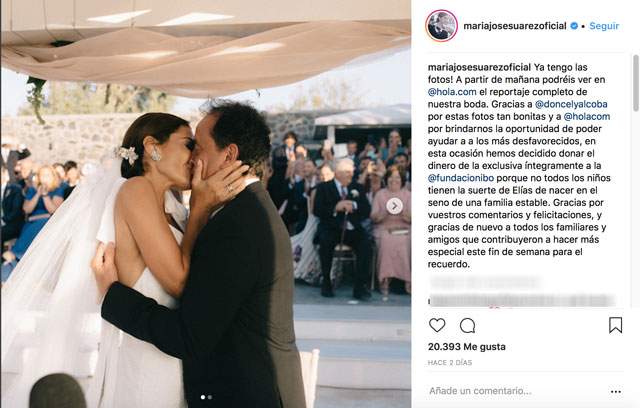The width and height of the screenshot is (640, 408).
Task: Focus the Añade un comentario field
Action: click(x=516, y=391)
